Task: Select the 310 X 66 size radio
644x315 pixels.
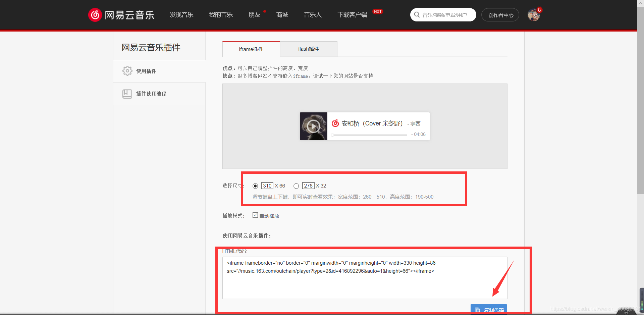Action: point(255,186)
